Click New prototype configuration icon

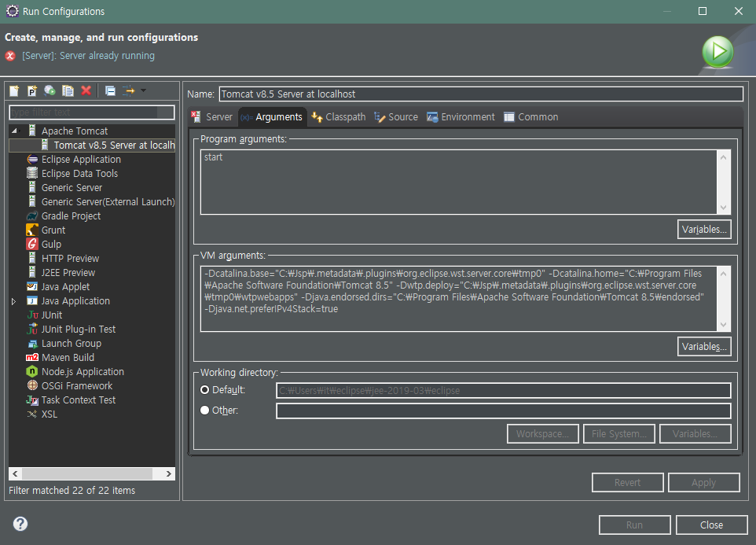(x=31, y=90)
